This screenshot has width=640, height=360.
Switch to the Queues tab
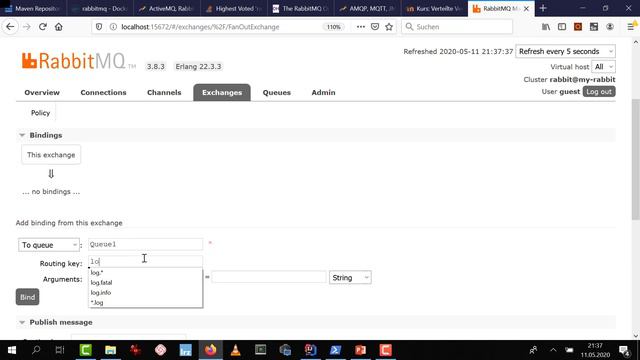click(277, 93)
